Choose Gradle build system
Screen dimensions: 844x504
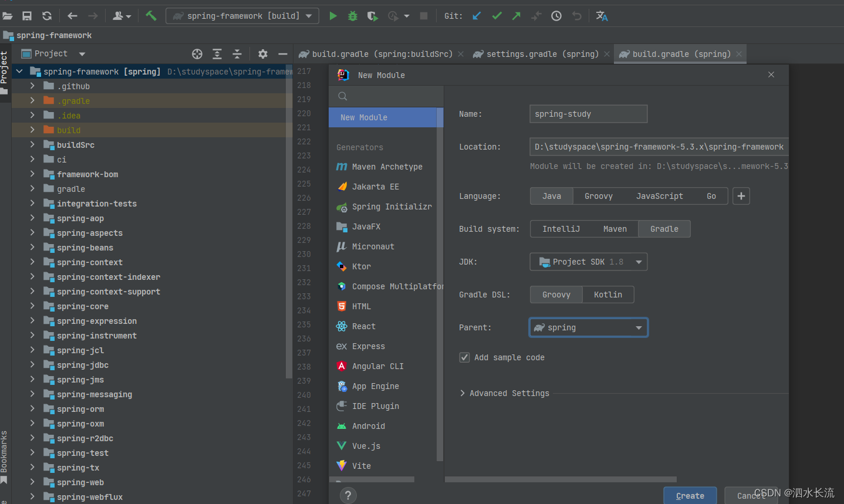(664, 229)
